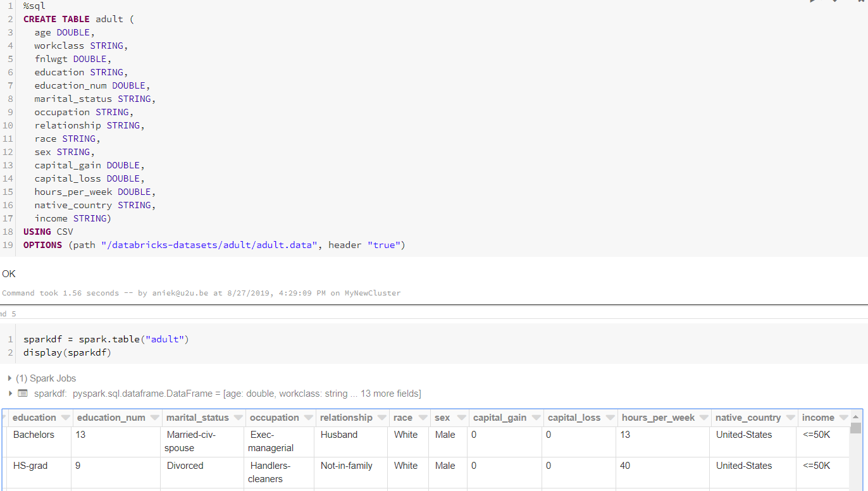Click the results table scroll-up arrow
This screenshot has width=868, height=491.
855,417
